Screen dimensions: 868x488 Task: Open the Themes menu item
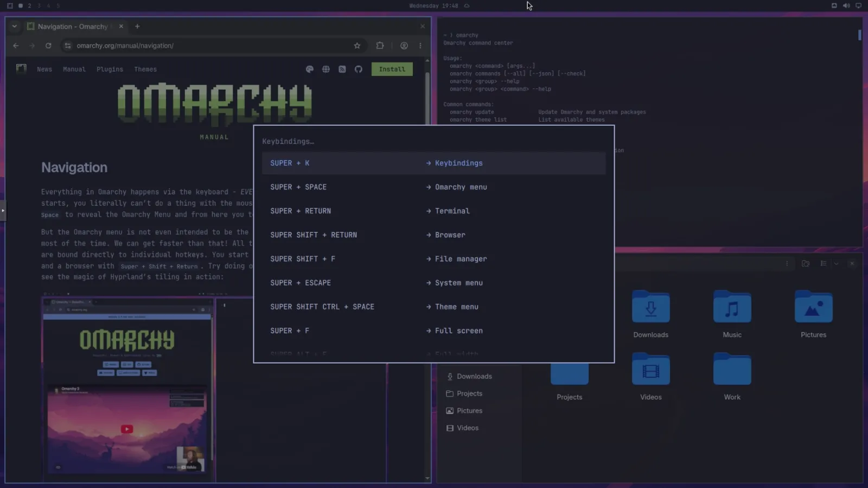point(145,69)
